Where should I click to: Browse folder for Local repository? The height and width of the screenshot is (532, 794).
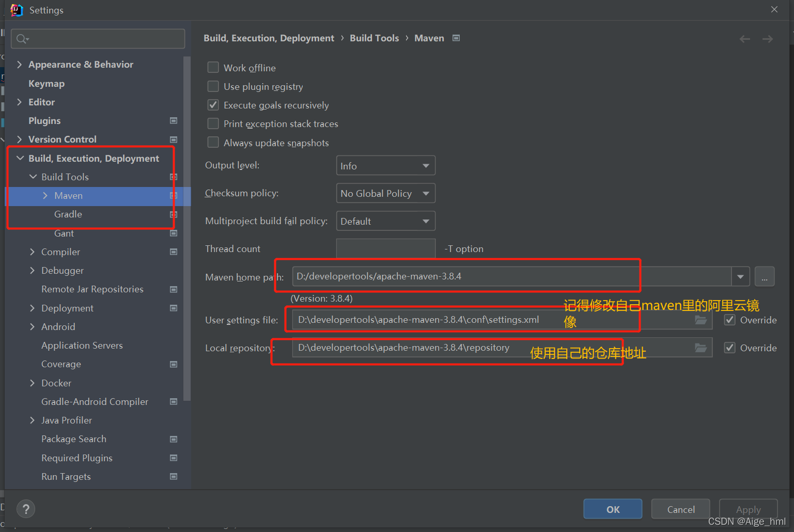point(700,348)
